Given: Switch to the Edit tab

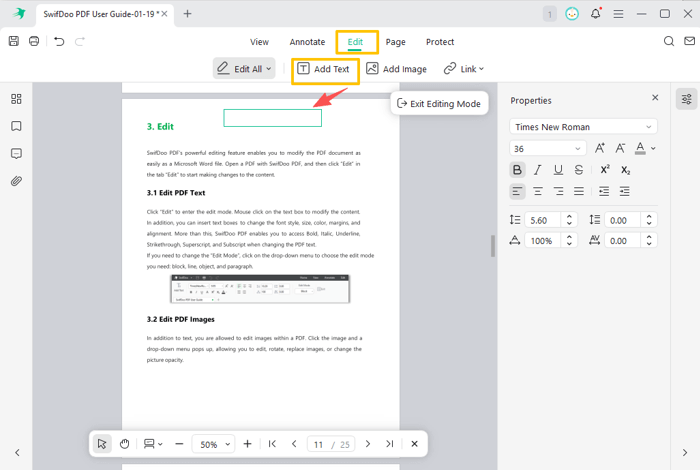Looking at the screenshot, I should (355, 42).
